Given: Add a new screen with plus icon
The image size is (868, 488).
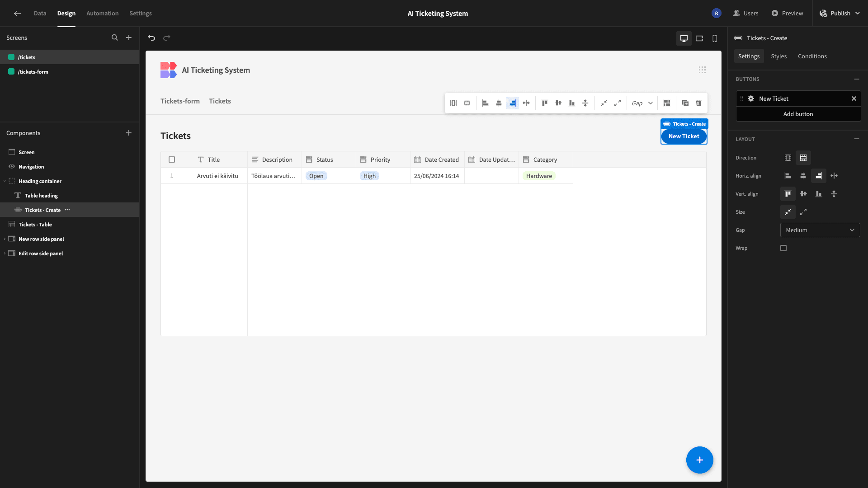Looking at the screenshot, I should pos(129,38).
